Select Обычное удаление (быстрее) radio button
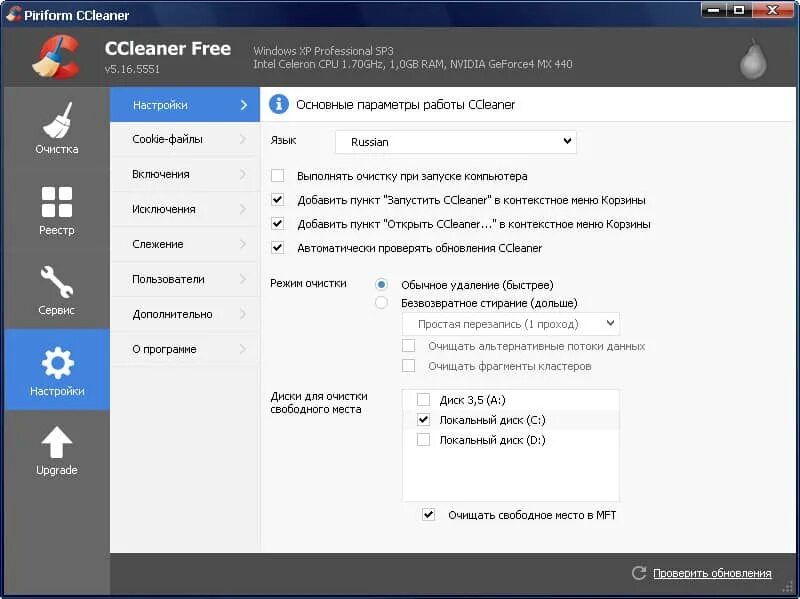800x599 pixels. 381,284
